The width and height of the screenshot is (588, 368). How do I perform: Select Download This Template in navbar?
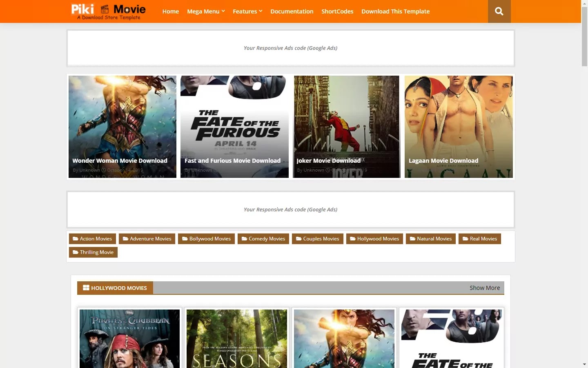(x=395, y=11)
